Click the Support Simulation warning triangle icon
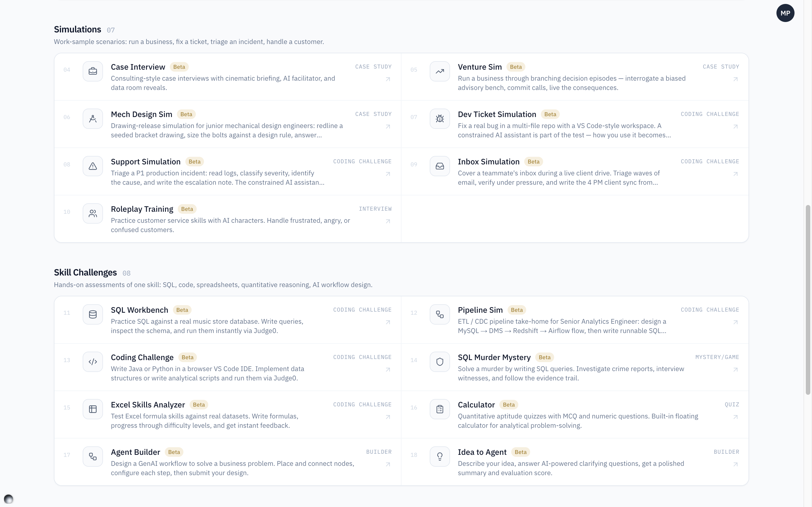Viewport: 812px width, 507px height. point(93,166)
